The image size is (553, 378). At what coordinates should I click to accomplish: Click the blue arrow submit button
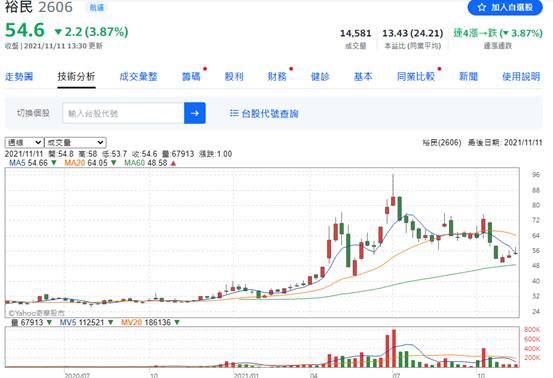coord(195,113)
